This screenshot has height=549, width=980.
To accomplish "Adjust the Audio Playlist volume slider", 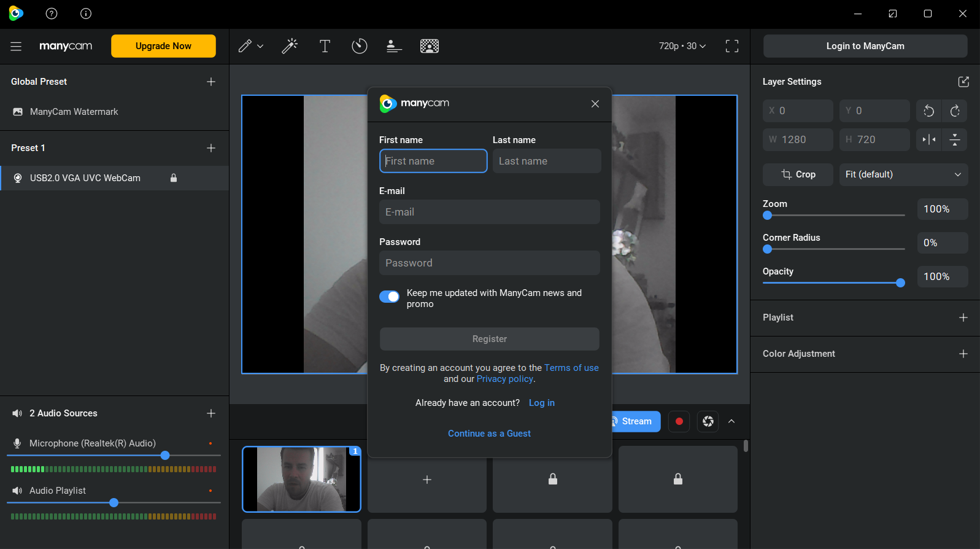I will 114,503.
